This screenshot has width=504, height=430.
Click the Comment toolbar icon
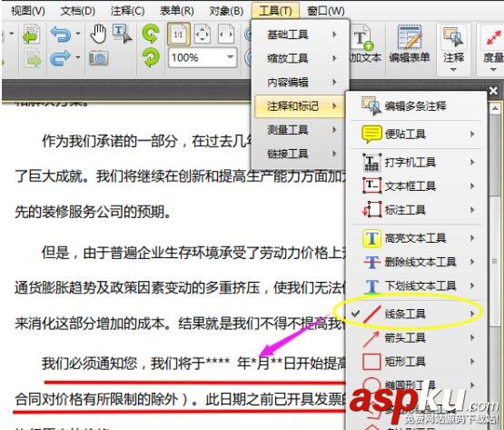[x=453, y=45]
